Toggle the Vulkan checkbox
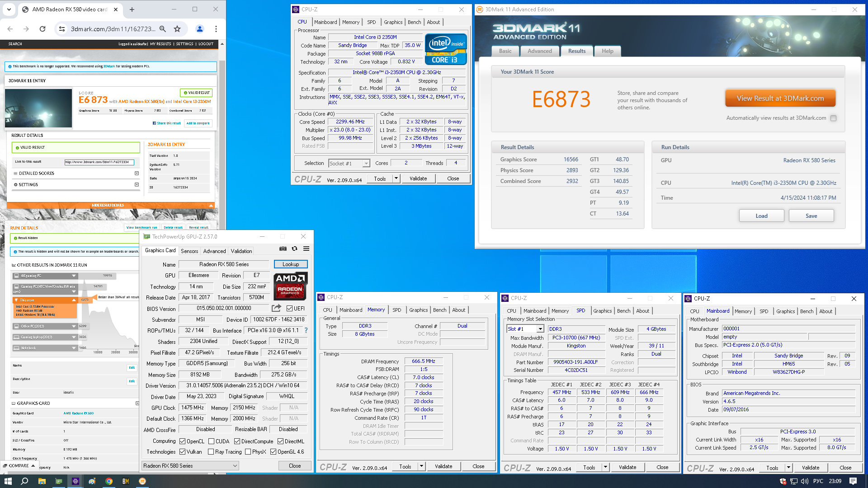 point(182,452)
